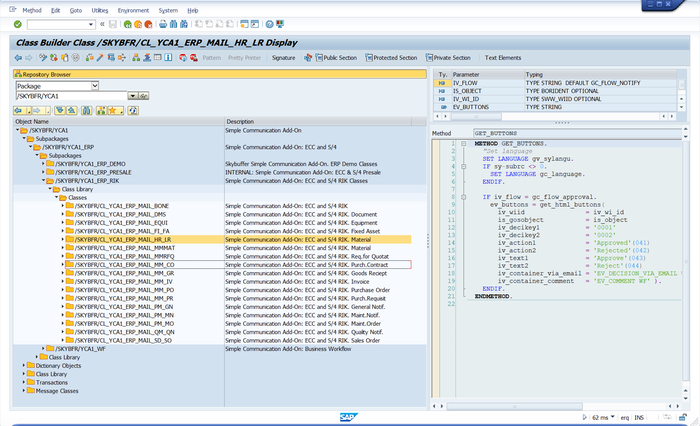Image resolution: width=700 pixels, height=426 pixels.
Task: Click the previous object arrow in Repository Browser toolbar
Action: 18,110
